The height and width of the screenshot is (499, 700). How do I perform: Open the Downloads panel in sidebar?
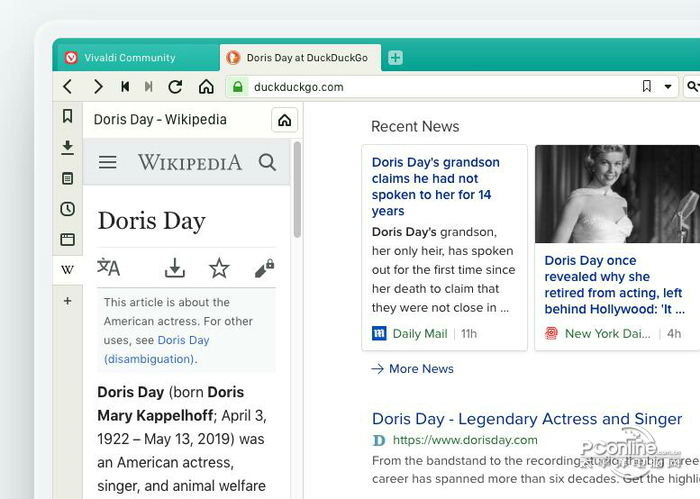point(68,148)
